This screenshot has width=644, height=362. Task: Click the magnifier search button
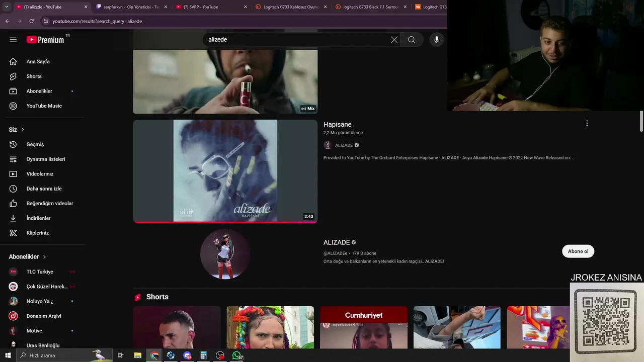[412, 40]
